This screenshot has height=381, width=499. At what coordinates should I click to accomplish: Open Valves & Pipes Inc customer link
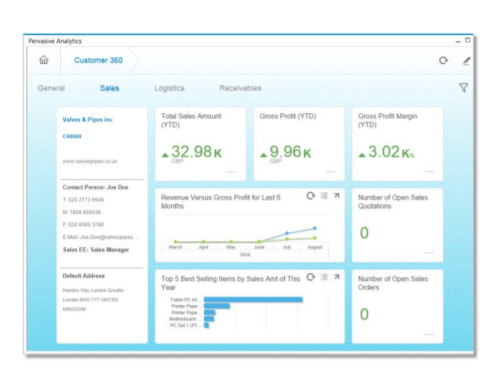coord(87,119)
